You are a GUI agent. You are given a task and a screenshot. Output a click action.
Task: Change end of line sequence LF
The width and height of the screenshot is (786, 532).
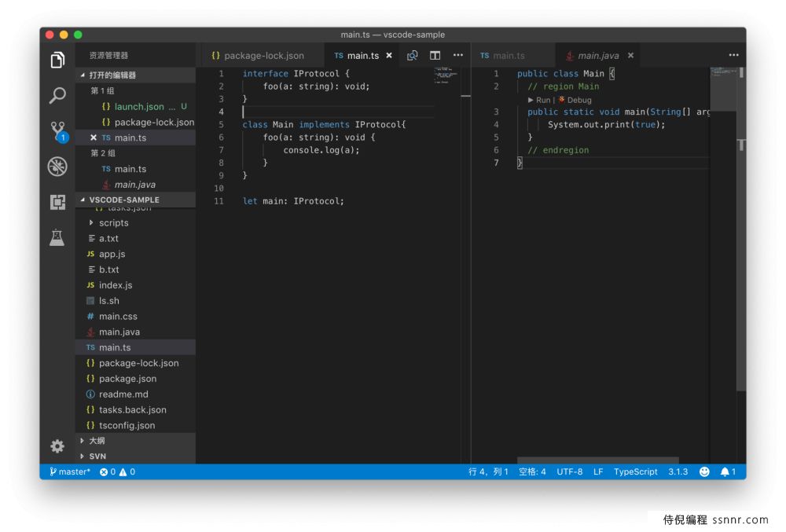coord(598,472)
